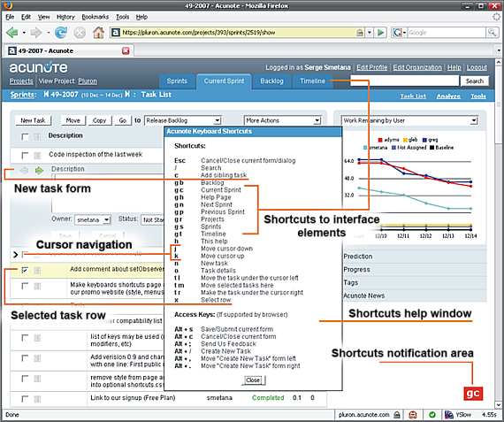Click the padlock icon in the status bar
Screen dimensions: 504x422
[397, 415]
